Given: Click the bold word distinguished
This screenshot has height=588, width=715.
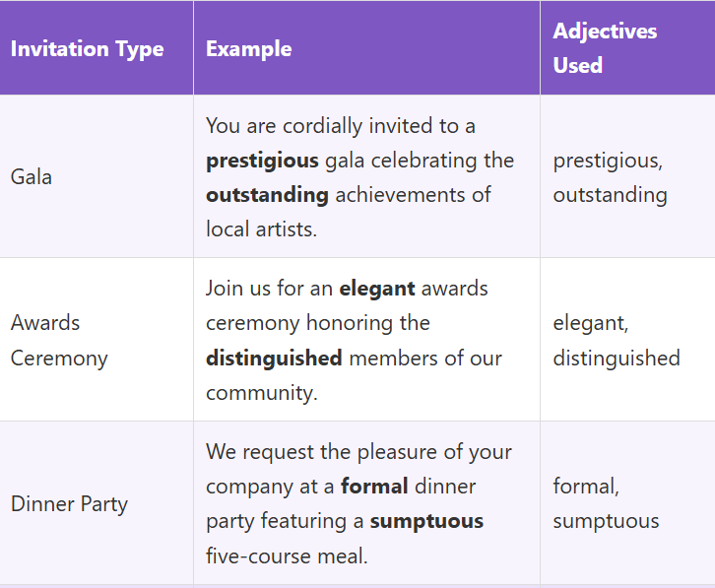Looking at the screenshot, I should tap(274, 358).
